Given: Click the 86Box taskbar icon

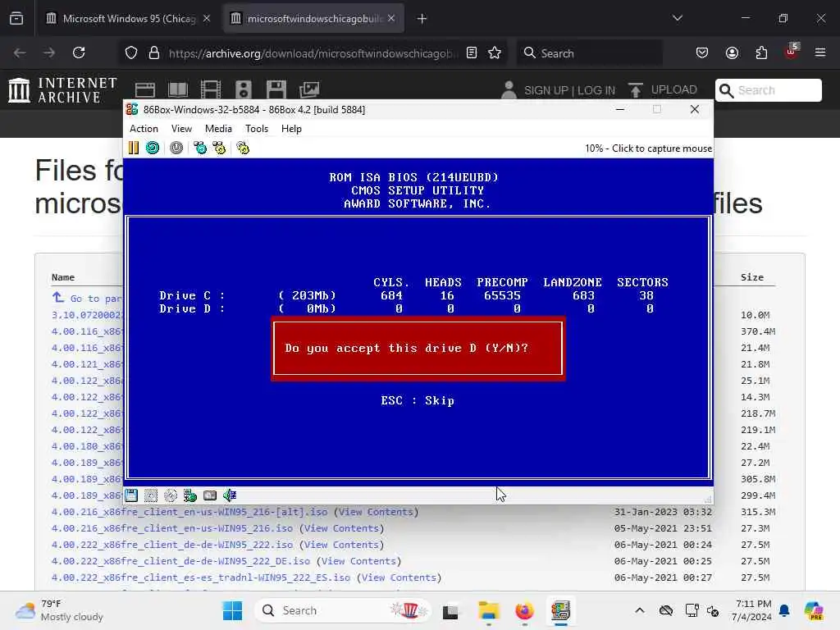Looking at the screenshot, I should tap(560, 610).
